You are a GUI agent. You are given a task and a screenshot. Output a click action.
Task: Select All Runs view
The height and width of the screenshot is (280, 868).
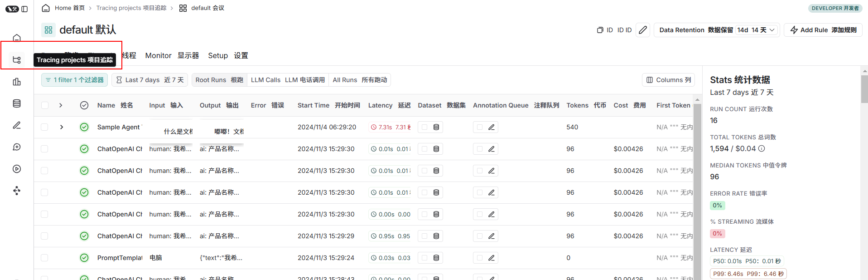click(360, 80)
